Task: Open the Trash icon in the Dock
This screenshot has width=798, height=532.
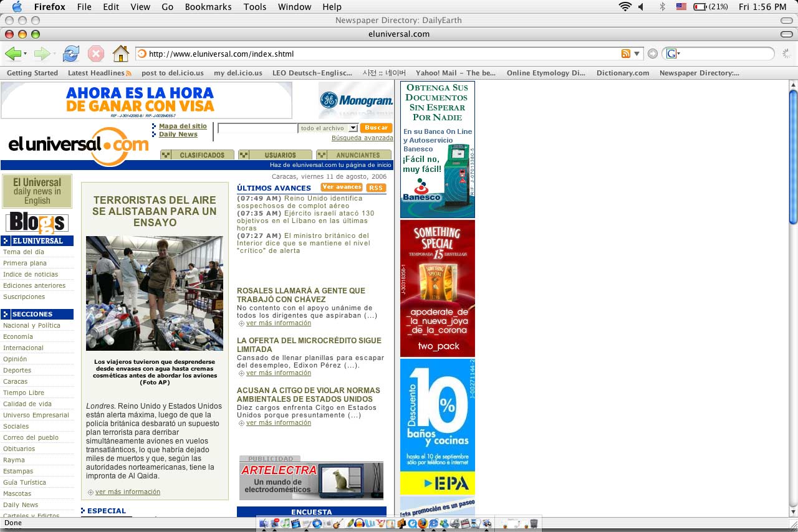Action: 534,524
